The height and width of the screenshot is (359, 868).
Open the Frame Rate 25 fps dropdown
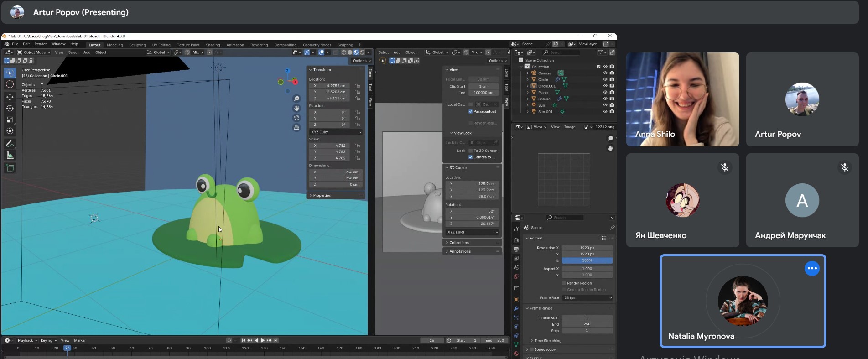[587, 298]
